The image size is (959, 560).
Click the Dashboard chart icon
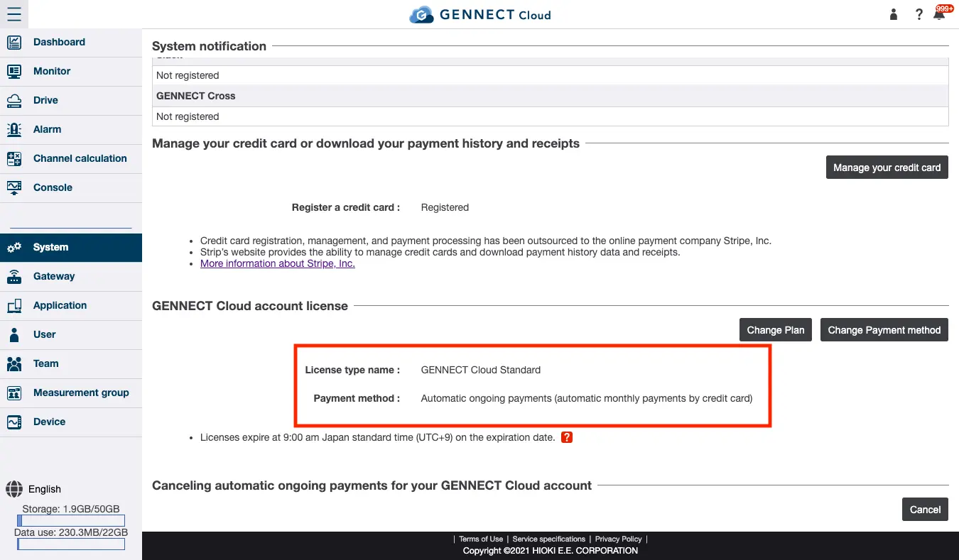click(14, 43)
